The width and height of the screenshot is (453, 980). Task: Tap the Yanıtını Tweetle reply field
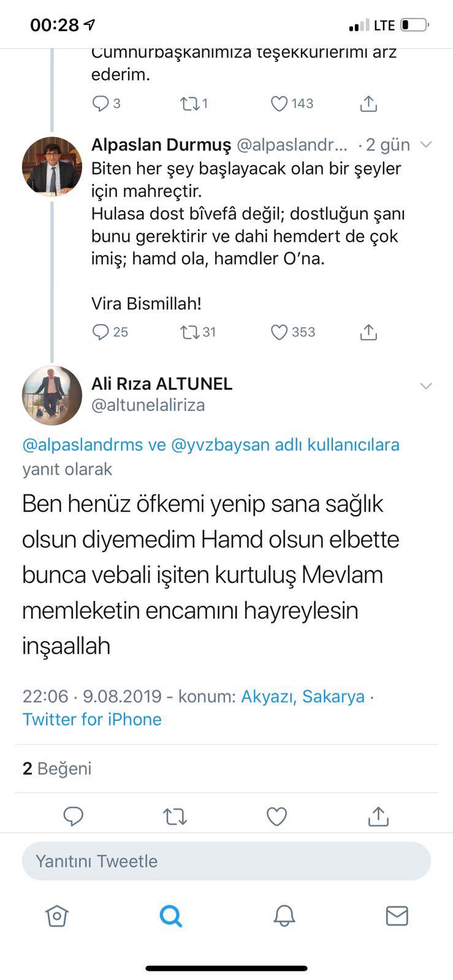(x=226, y=861)
